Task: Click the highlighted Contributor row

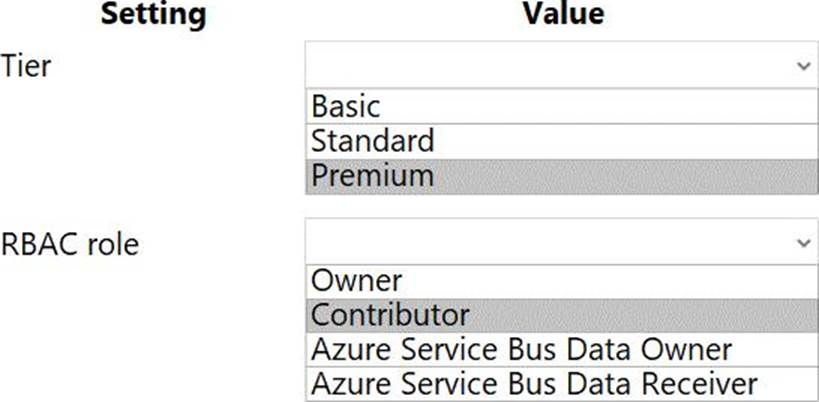Action: coord(560,316)
